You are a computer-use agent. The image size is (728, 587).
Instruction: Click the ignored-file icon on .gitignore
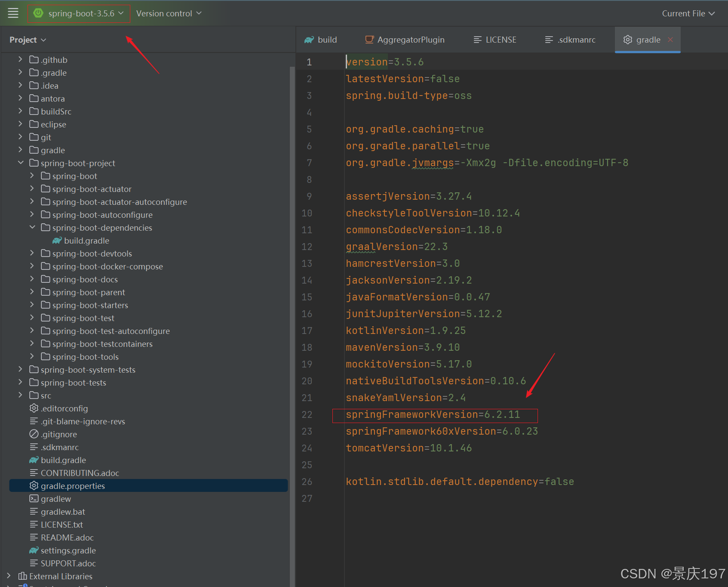(34, 434)
